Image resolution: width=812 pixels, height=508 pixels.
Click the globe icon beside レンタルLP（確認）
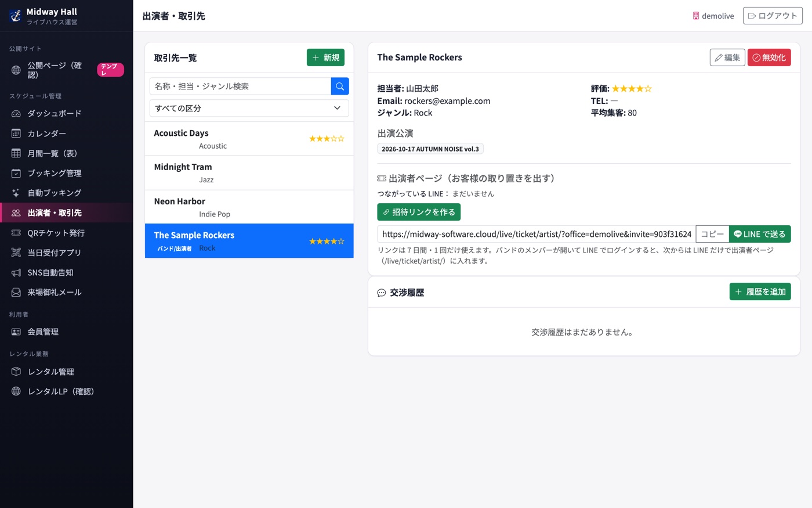(x=16, y=391)
